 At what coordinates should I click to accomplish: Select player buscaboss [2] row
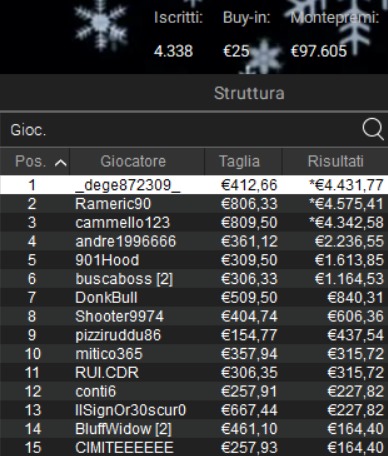194,279
